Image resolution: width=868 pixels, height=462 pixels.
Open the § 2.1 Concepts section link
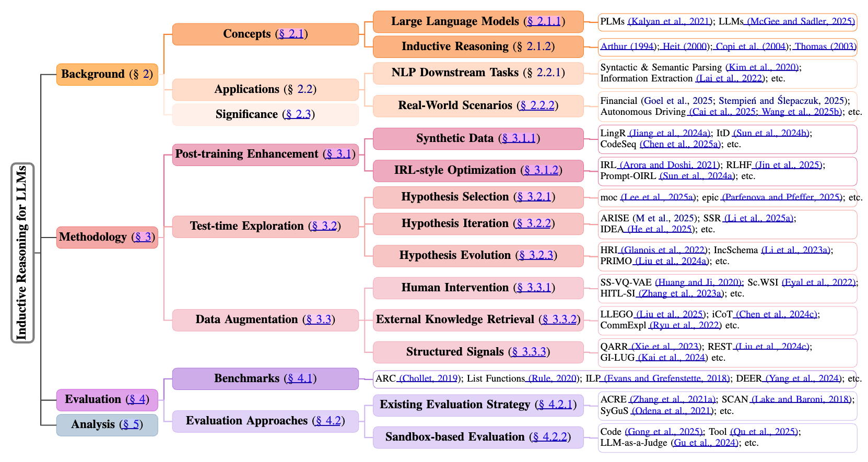pos(291,34)
